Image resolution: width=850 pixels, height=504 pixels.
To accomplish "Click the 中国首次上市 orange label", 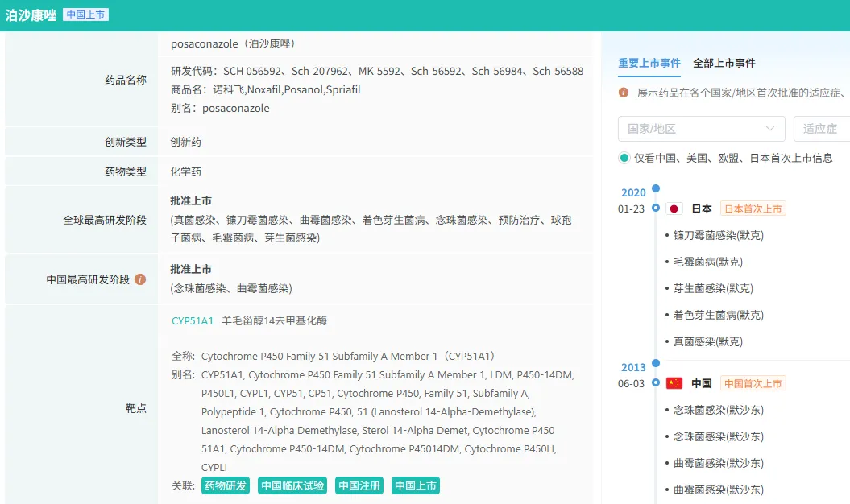I will pos(753,383).
